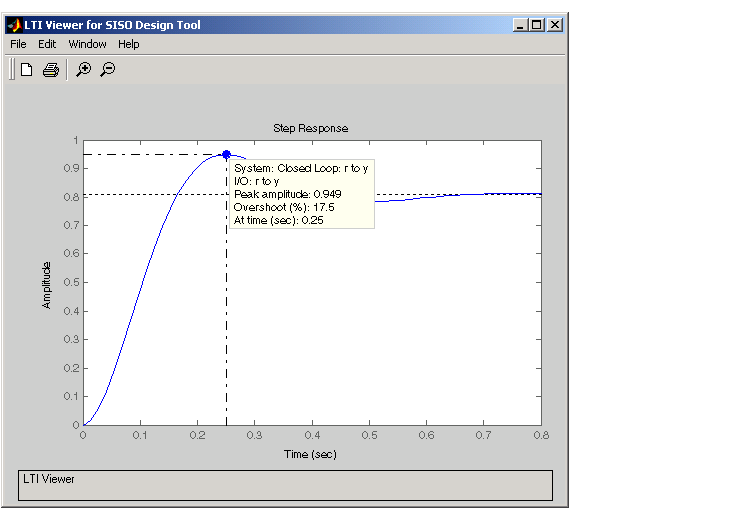Select the Zoom In magnifier tool
This screenshot has height=510, width=750.
(84, 70)
